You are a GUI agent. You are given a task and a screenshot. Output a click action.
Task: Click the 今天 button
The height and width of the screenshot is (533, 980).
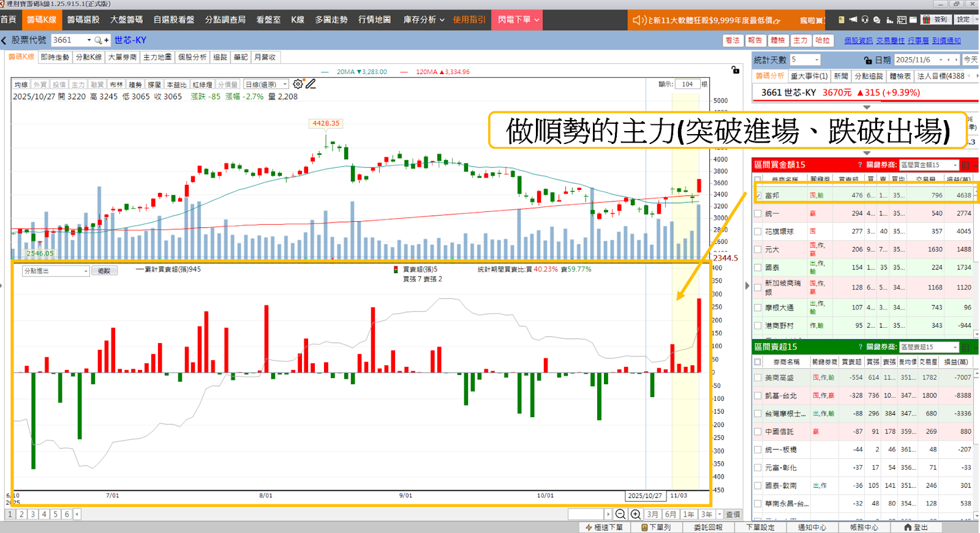[x=971, y=60]
